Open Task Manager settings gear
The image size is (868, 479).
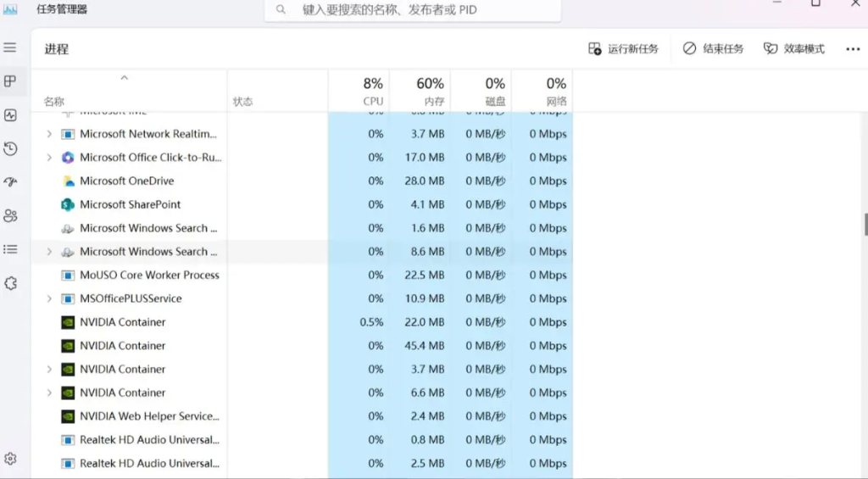(x=10, y=459)
